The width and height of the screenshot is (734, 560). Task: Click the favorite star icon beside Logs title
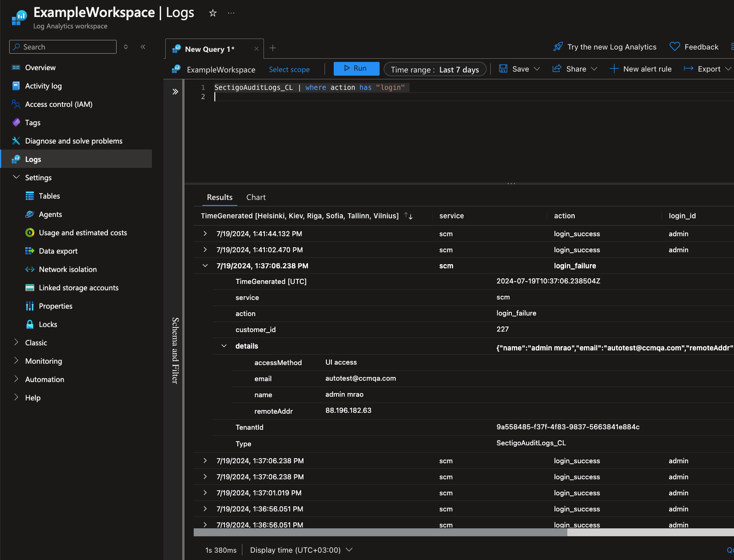(x=213, y=13)
